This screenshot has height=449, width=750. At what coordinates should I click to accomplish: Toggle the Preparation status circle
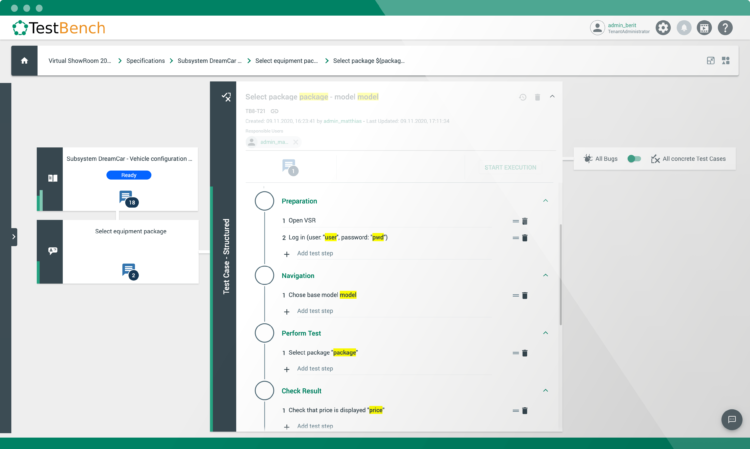click(x=265, y=201)
